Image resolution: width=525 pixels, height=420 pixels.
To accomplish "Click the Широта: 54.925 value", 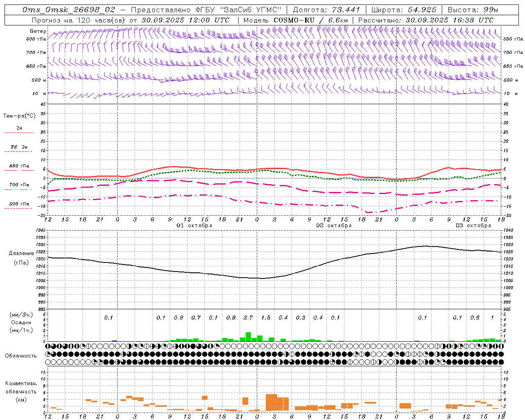I will pyautogui.click(x=404, y=10).
